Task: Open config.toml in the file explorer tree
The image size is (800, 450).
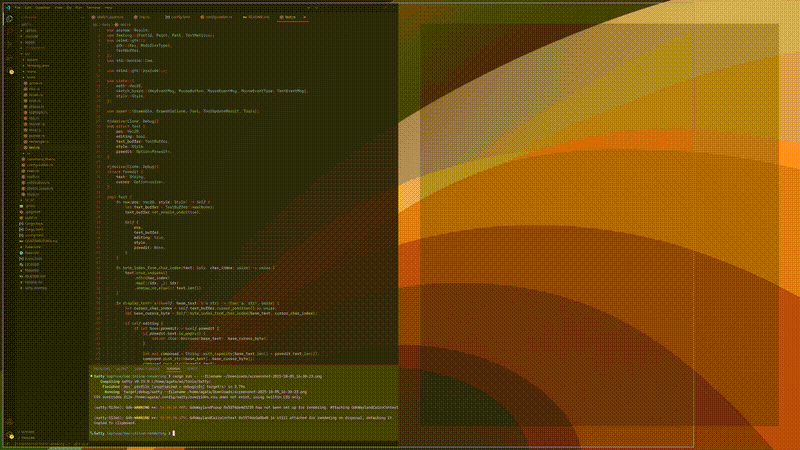Action: 34,235
